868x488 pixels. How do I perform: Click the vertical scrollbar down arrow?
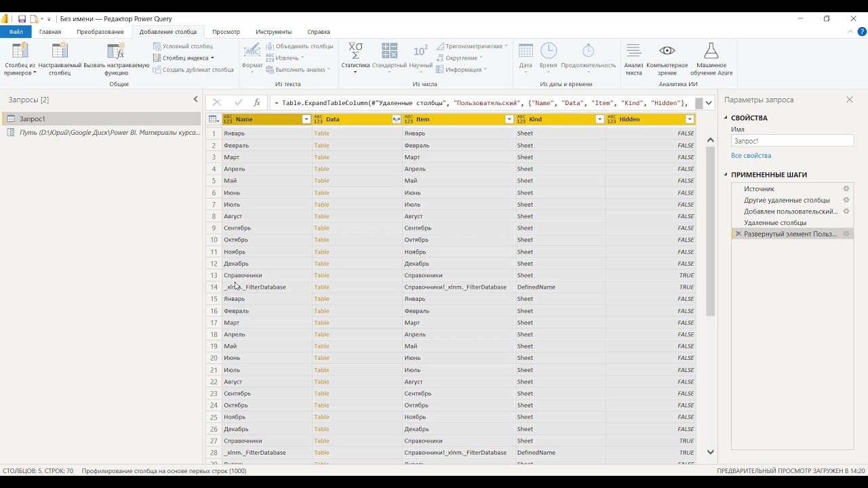click(x=711, y=452)
